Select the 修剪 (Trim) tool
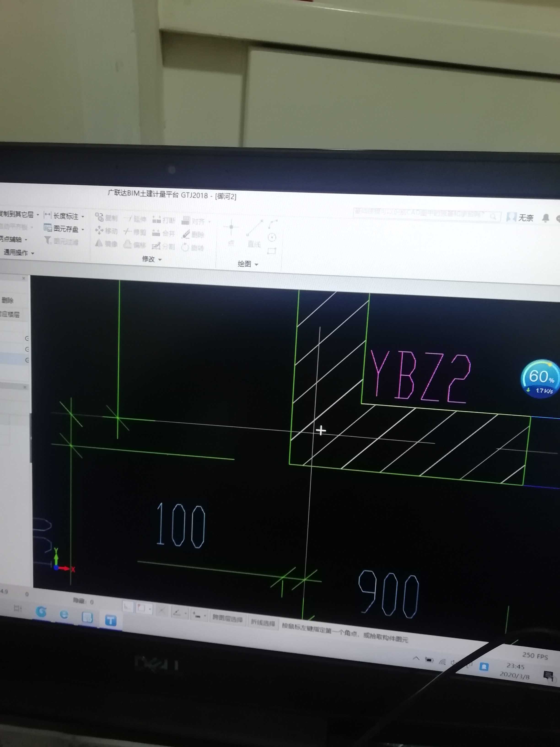Screen dimensions: 560x747 (x=135, y=232)
